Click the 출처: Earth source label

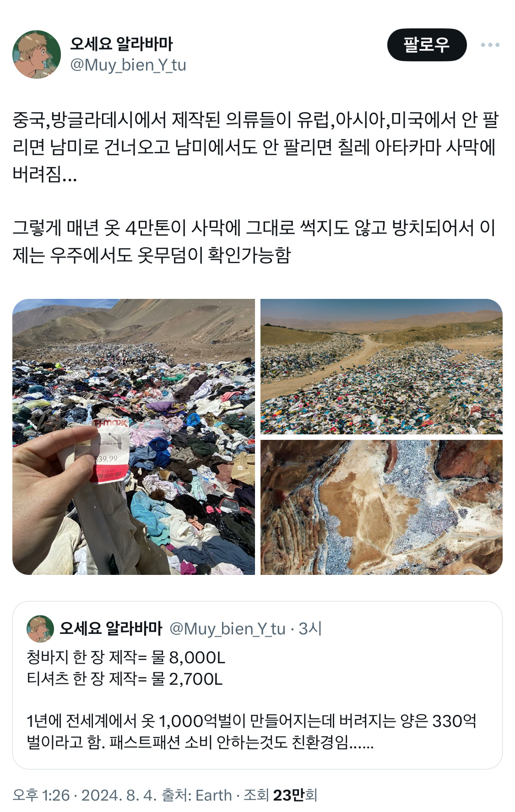(197, 795)
